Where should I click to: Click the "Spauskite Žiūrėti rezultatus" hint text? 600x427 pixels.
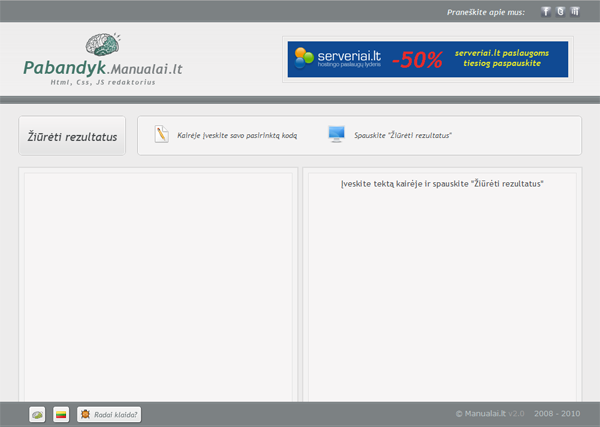pos(403,135)
